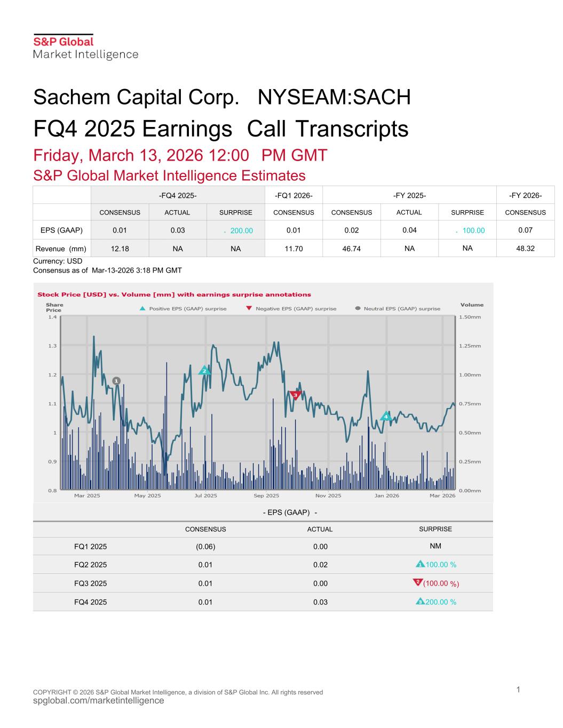Click the -FY 2026- column header

tap(525, 196)
